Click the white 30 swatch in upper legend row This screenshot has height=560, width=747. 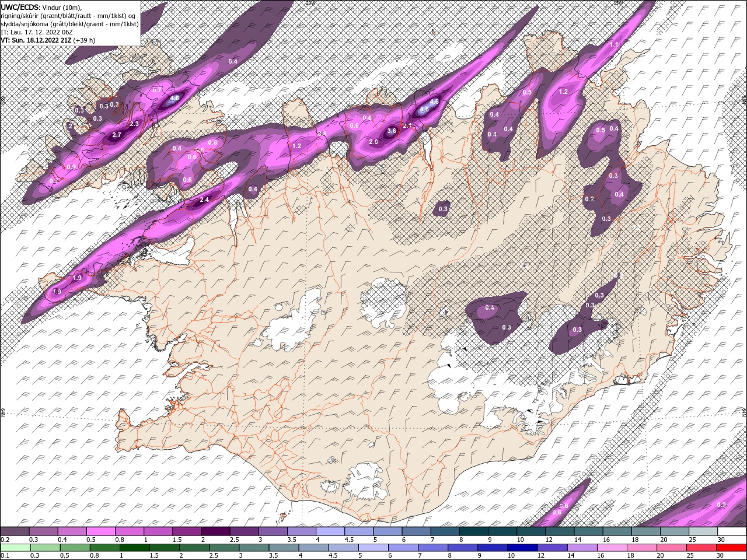click(732, 531)
